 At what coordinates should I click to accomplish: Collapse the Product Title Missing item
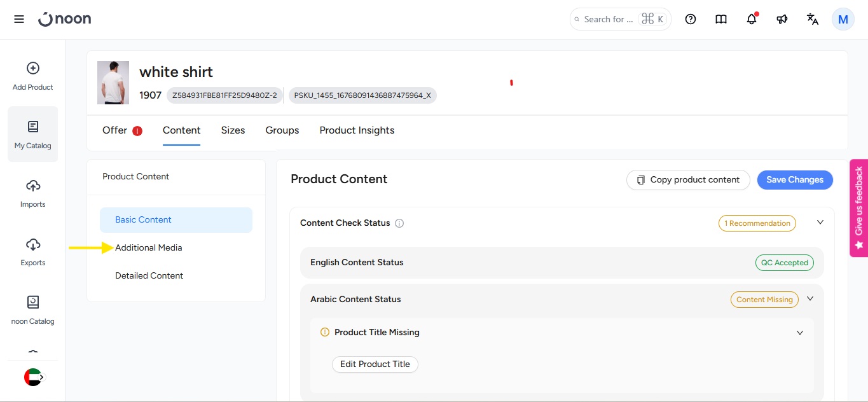pyautogui.click(x=800, y=333)
